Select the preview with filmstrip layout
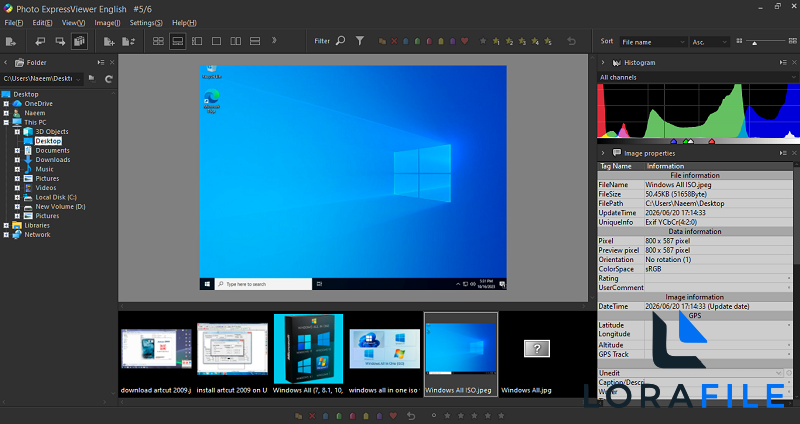The width and height of the screenshot is (800, 424). tap(178, 41)
